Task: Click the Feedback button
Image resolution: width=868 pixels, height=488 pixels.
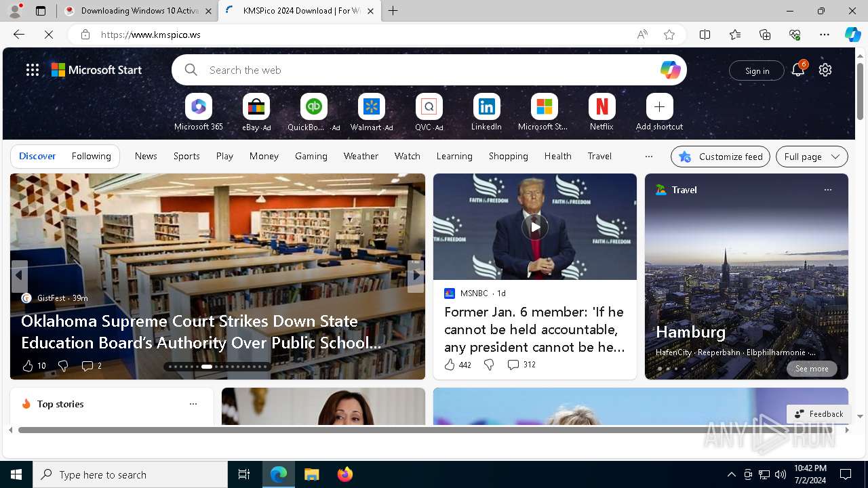Action: (818, 414)
